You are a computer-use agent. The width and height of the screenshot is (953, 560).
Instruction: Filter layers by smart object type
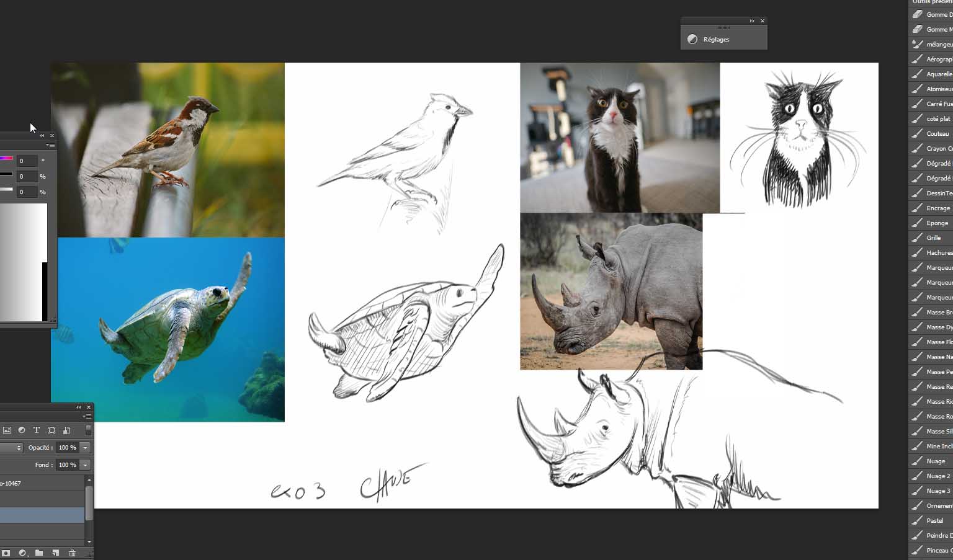click(x=67, y=430)
